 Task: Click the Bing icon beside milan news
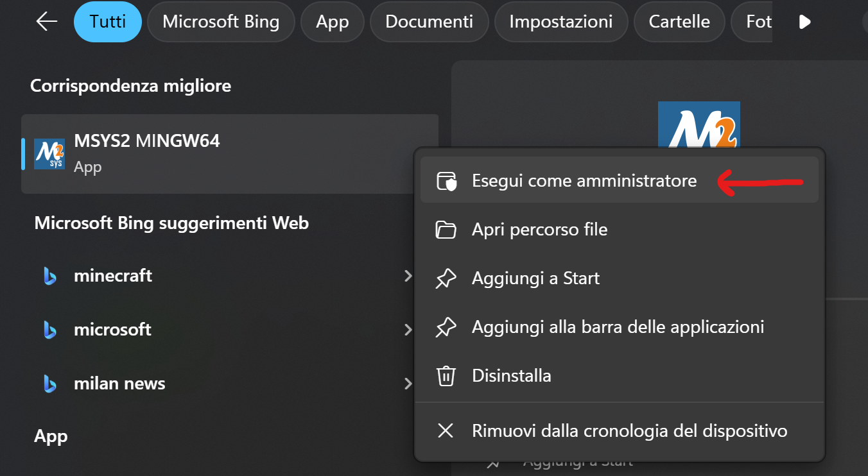click(x=50, y=384)
